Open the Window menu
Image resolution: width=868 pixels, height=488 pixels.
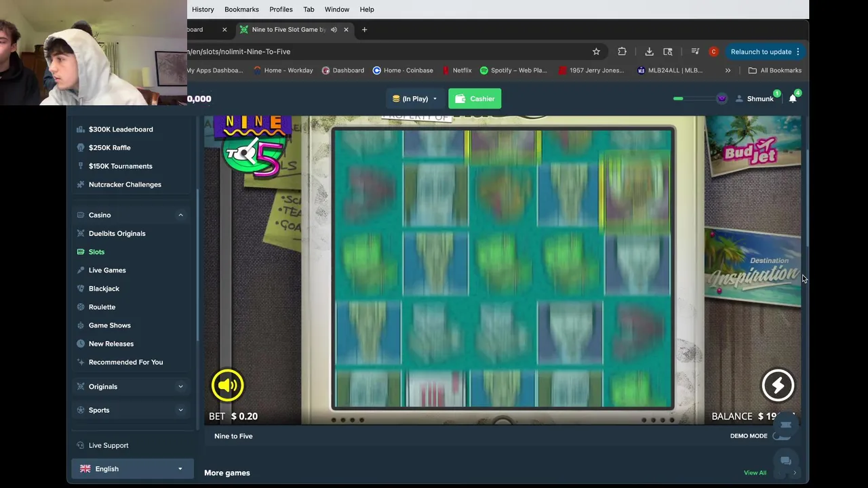(336, 9)
